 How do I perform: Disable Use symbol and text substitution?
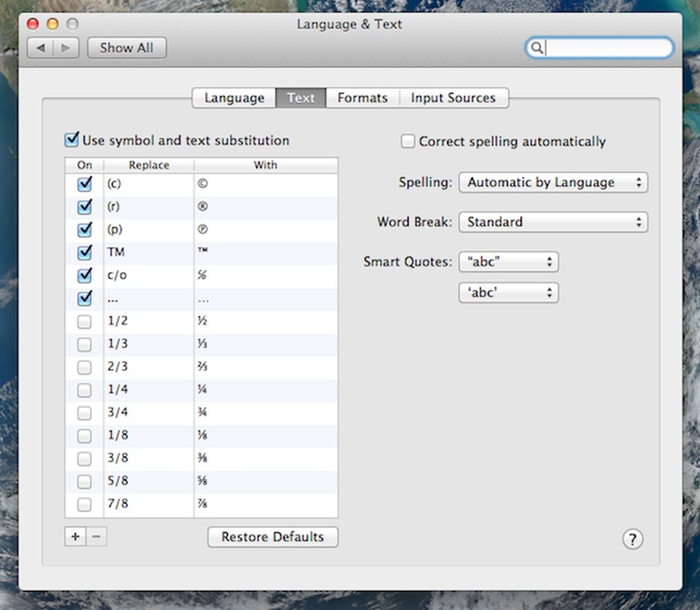pos(70,140)
